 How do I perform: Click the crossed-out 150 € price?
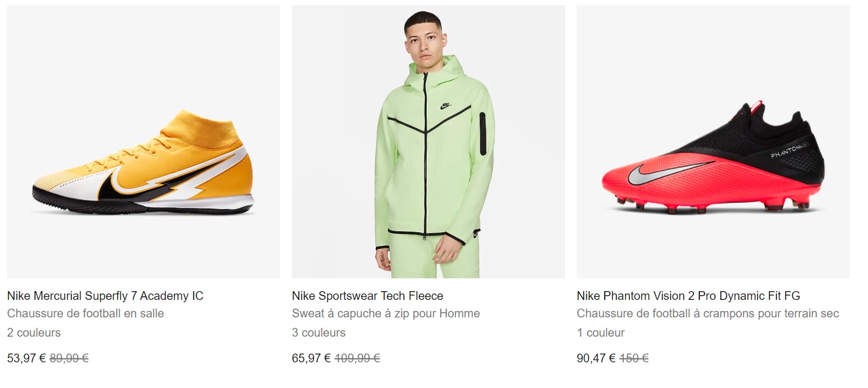tap(634, 358)
